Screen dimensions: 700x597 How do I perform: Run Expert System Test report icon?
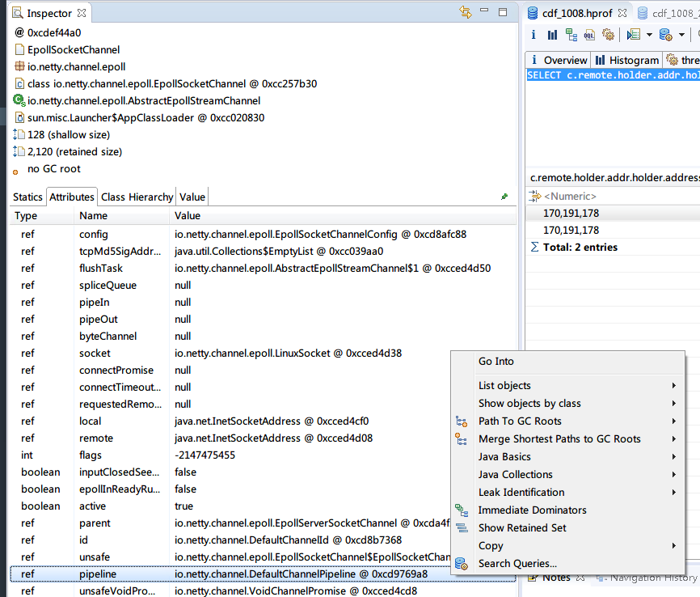pyautogui.click(x=634, y=35)
